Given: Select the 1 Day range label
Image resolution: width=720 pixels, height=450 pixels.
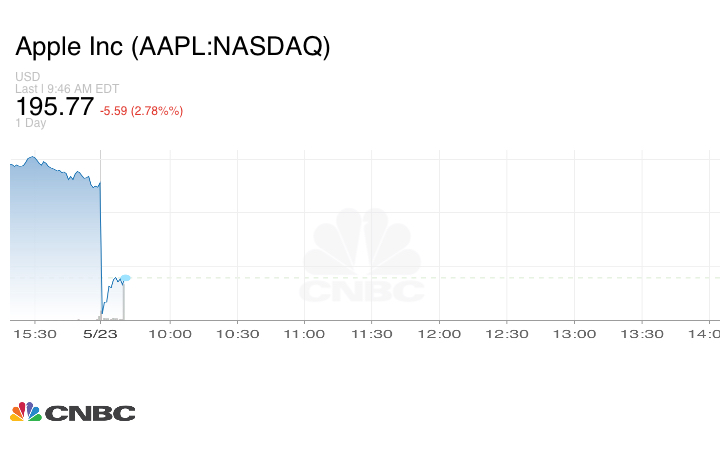Looking at the screenshot, I should tap(31, 123).
